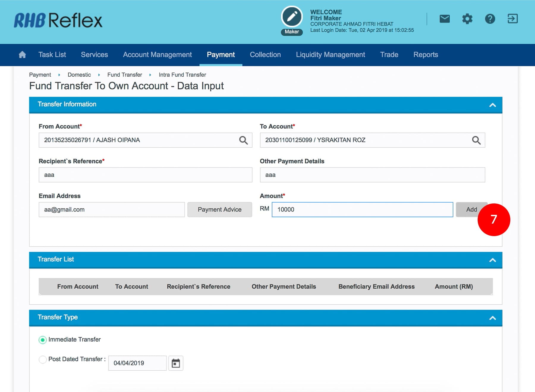Select Post Dated Transfer radio button
Viewport: 535px width, 392px height.
pyautogui.click(x=43, y=359)
